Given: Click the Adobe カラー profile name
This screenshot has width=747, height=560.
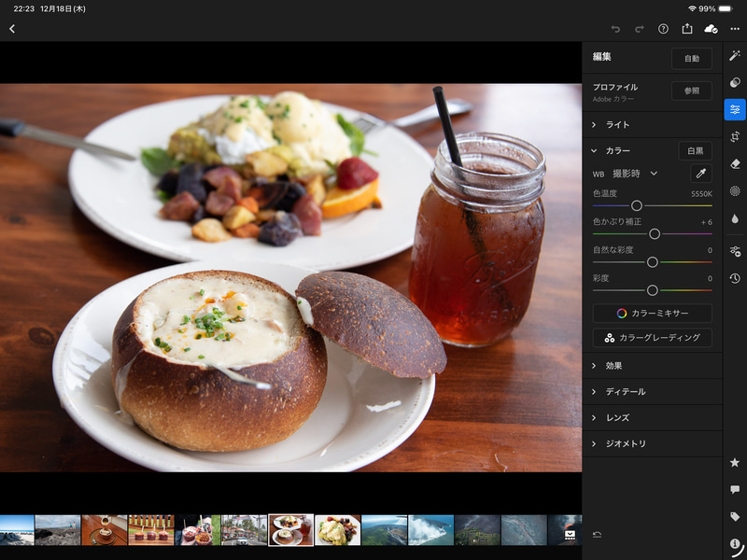Looking at the screenshot, I should coord(613,99).
